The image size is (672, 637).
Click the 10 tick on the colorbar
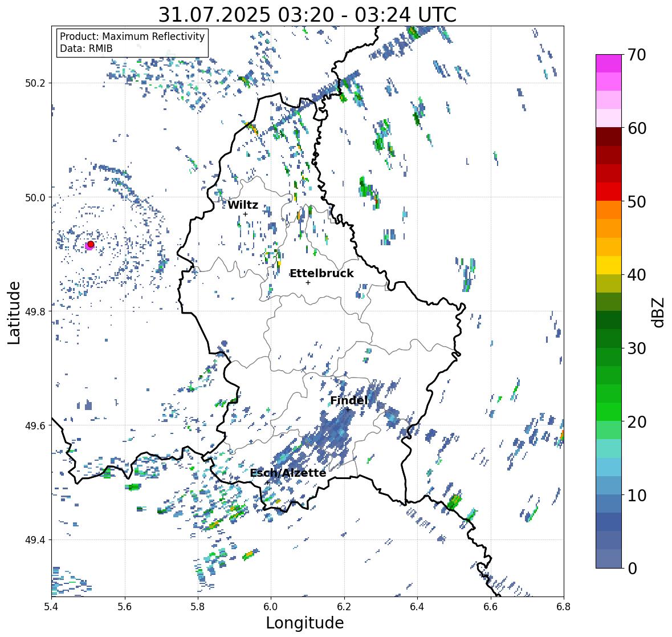click(x=637, y=495)
